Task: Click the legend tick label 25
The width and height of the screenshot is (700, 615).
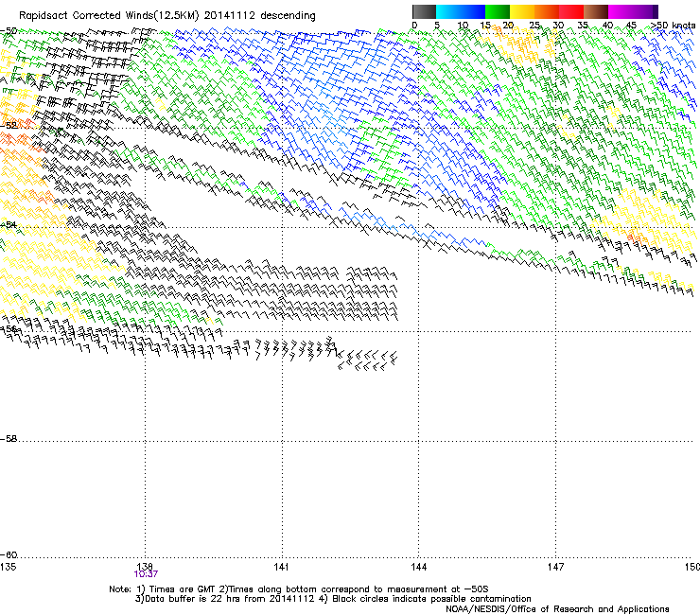Action: point(534,26)
